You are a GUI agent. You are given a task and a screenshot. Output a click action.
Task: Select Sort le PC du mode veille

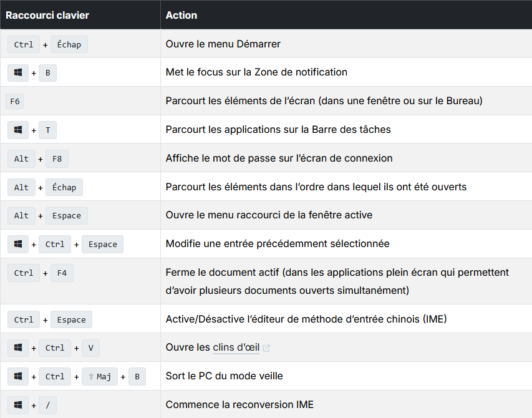(x=225, y=376)
